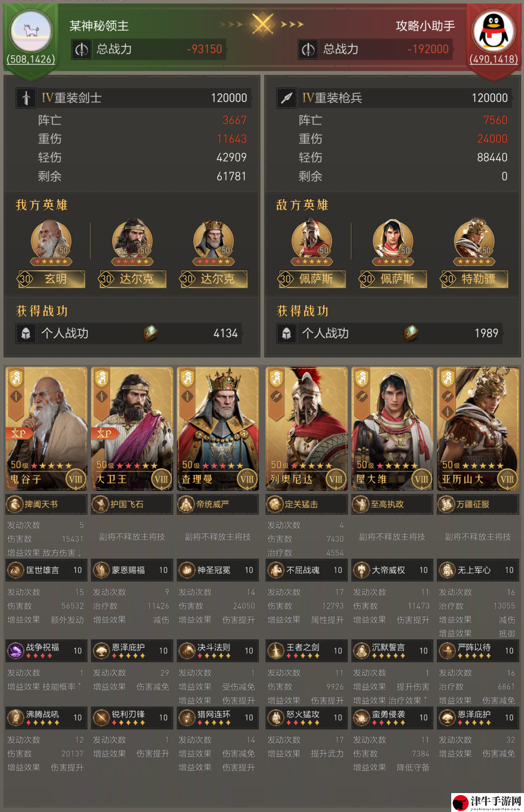Click my first hero round portrait
The image size is (524, 812).
click(x=51, y=240)
